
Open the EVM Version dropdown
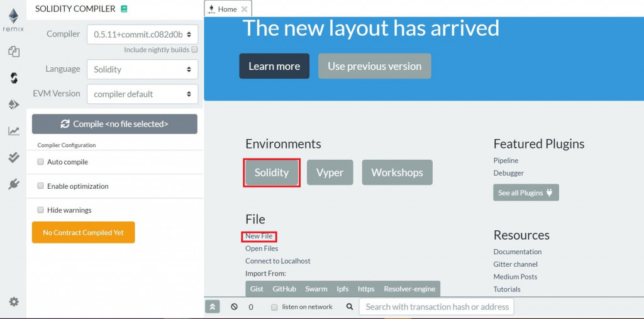143,94
